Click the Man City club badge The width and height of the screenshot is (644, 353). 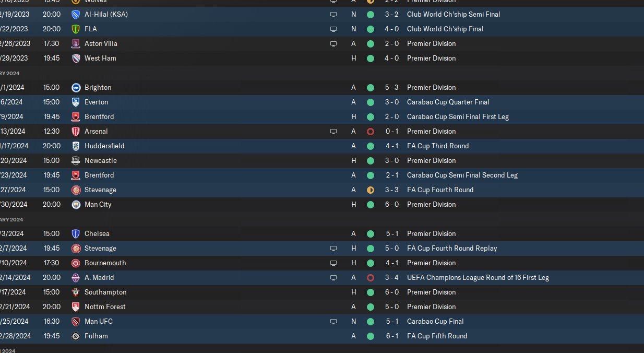(76, 204)
